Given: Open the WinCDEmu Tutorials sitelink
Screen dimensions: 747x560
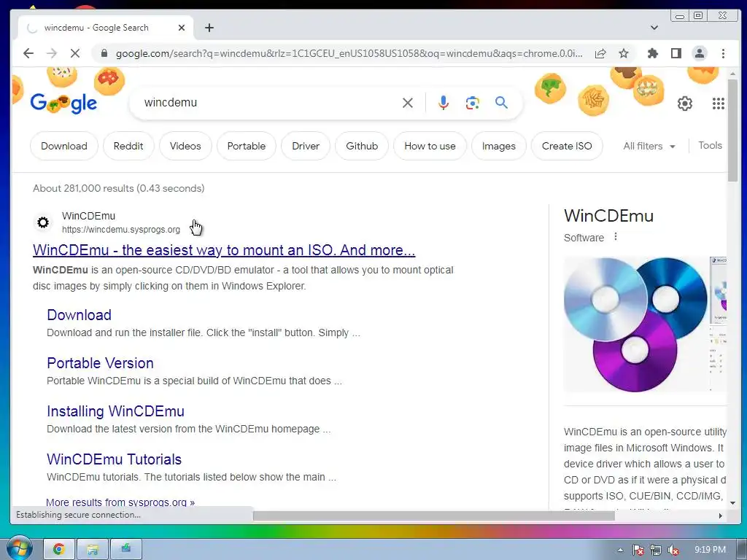Looking at the screenshot, I should click(x=115, y=459).
